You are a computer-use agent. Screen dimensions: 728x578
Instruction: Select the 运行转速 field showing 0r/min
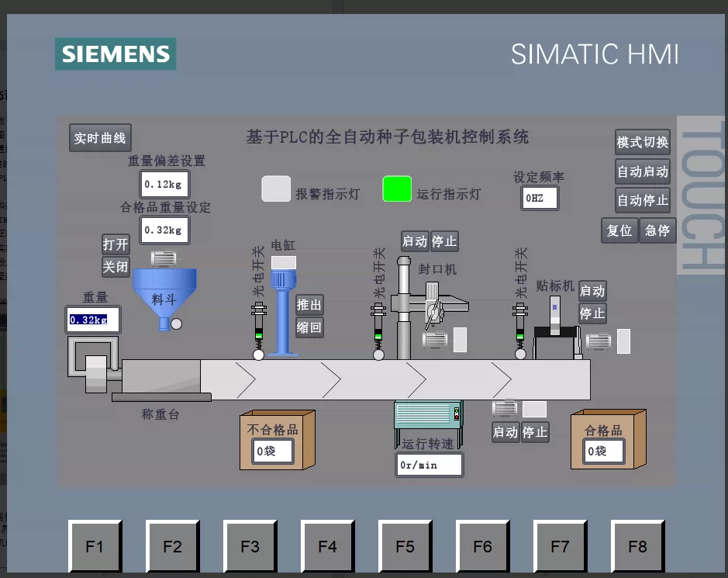tap(430, 465)
